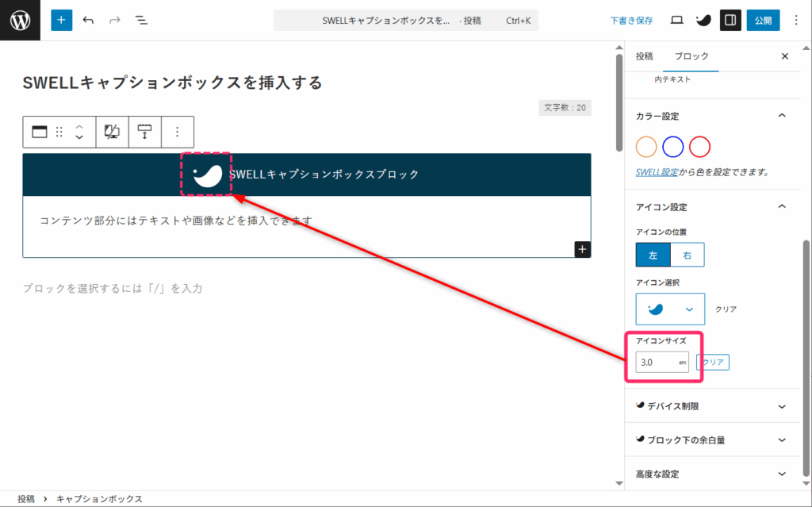The image size is (812, 507).
Task: Click the block bottom margin toolbar icon
Action: point(144,132)
